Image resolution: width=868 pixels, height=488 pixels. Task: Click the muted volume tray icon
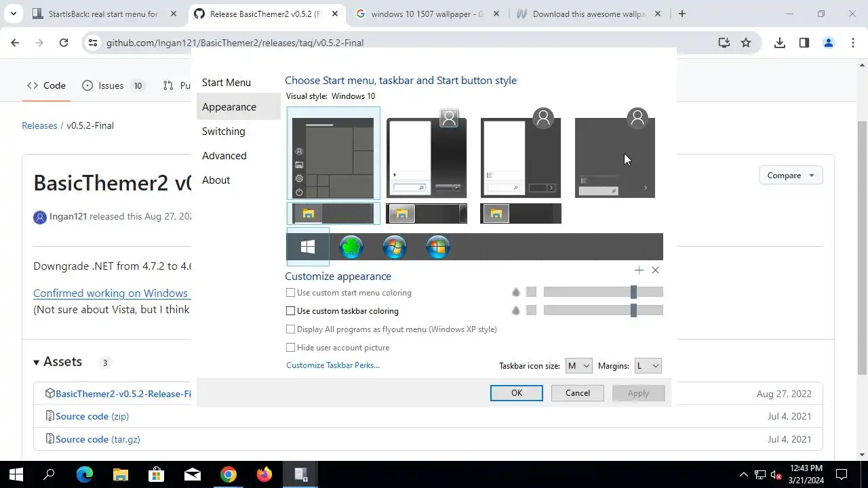point(777,474)
